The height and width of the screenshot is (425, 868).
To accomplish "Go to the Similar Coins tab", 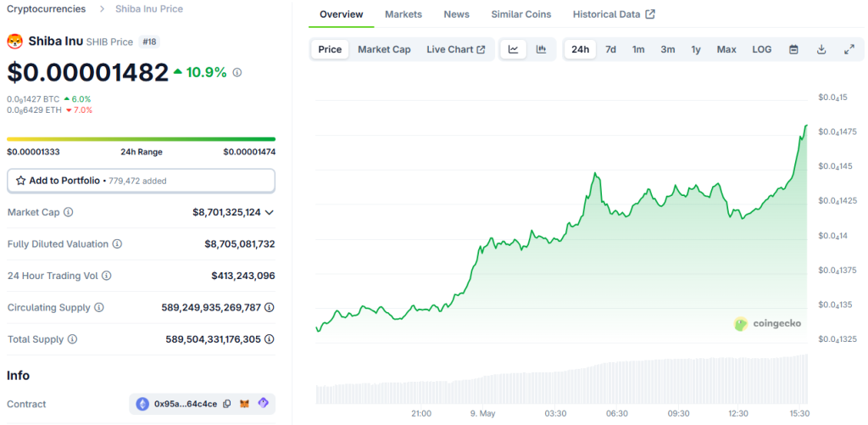I will 520,14.
